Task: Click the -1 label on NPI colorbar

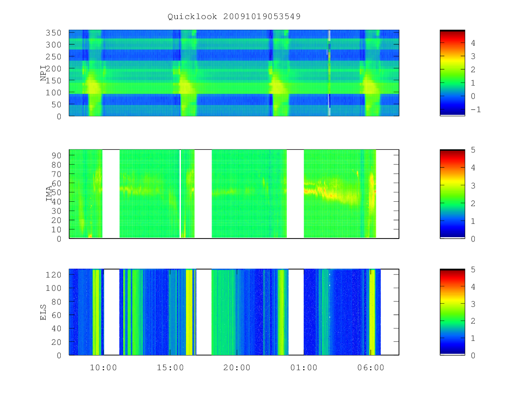Action: (476, 110)
